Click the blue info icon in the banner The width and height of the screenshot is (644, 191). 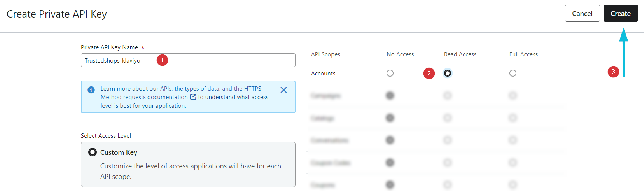click(91, 90)
